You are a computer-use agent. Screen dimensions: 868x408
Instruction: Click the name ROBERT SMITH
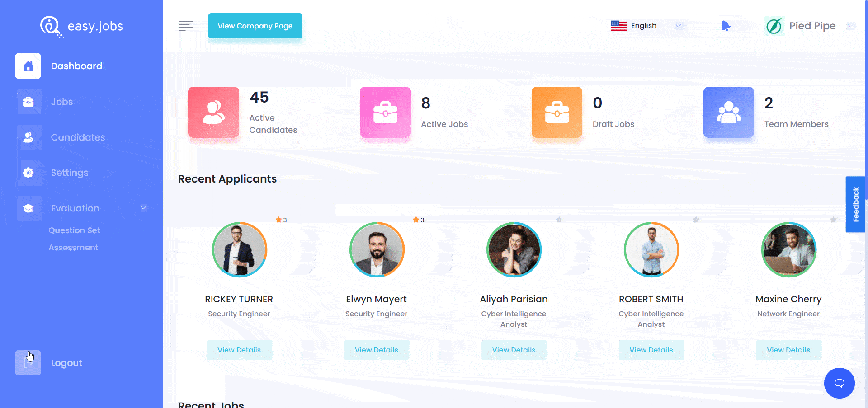pos(651,299)
